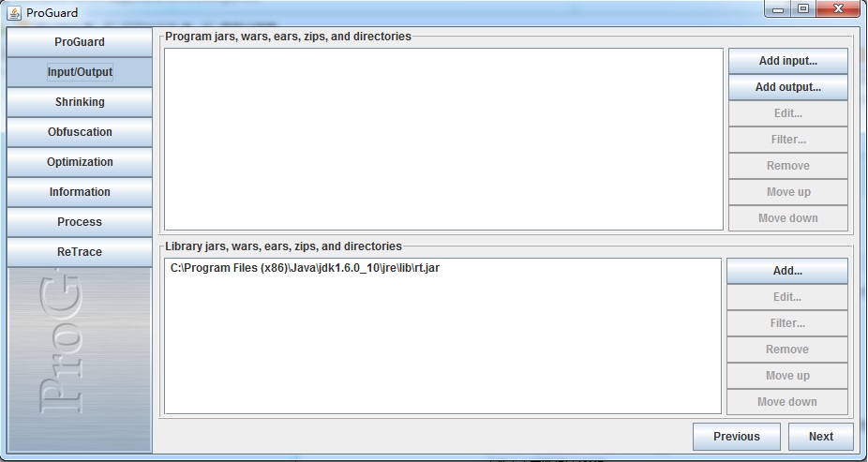Click Move up in Library jars panel

[x=787, y=376]
